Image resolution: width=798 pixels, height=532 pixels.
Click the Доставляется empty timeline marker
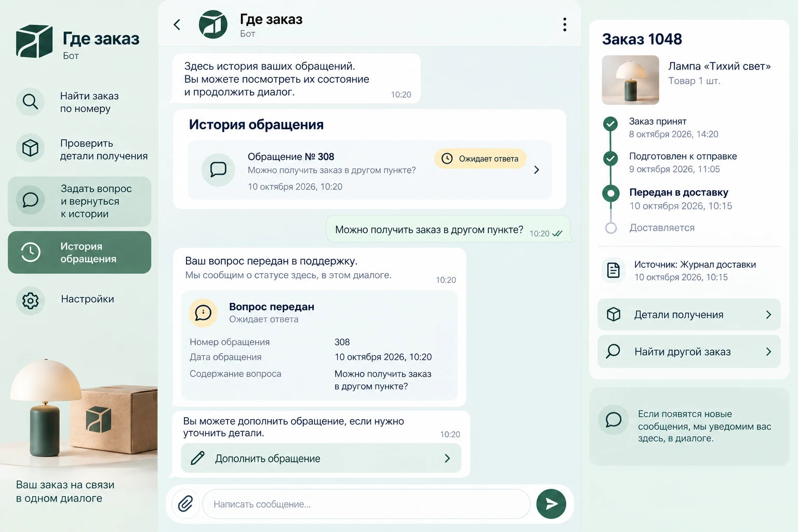pyautogui.click(x=611, y=228)
